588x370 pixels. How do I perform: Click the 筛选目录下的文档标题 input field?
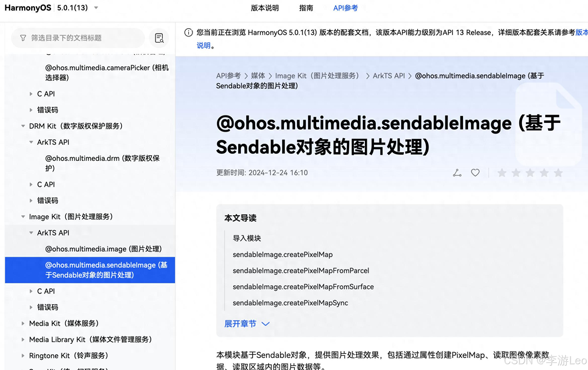(85, 38)
